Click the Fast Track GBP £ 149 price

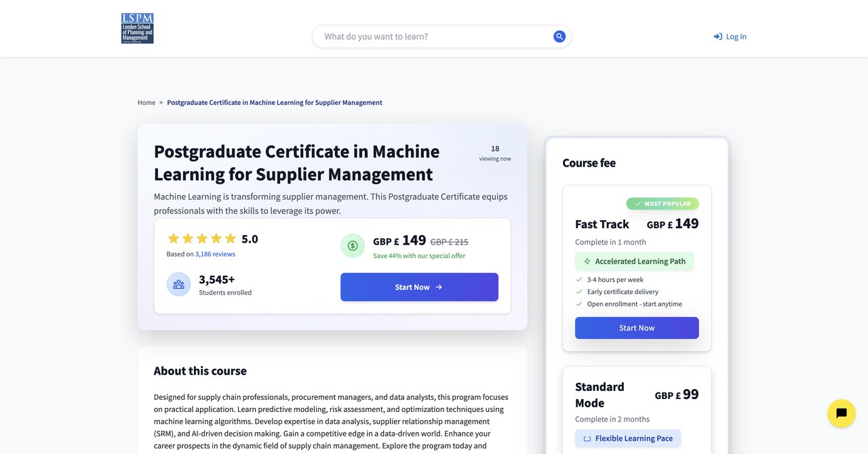[x=673, y=224]
